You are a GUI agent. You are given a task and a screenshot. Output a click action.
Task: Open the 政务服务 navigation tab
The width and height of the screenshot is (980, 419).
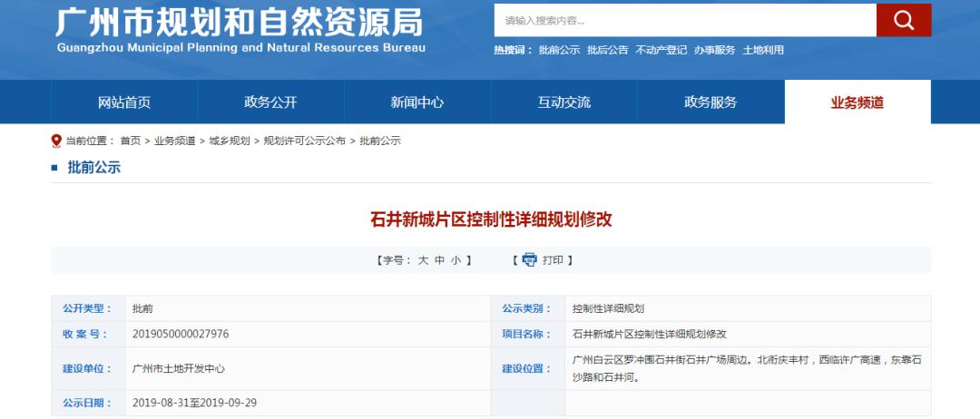coord(710,102)
